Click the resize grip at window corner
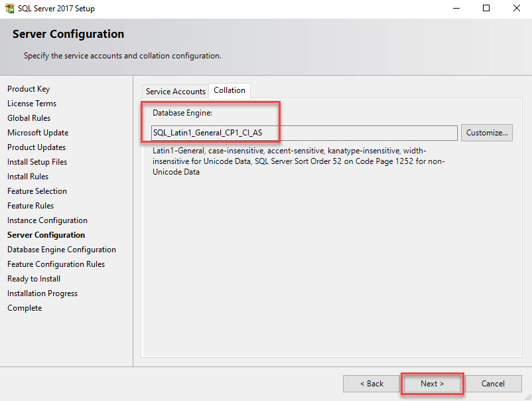Viewport: 532px width, 401px height. 528,397
